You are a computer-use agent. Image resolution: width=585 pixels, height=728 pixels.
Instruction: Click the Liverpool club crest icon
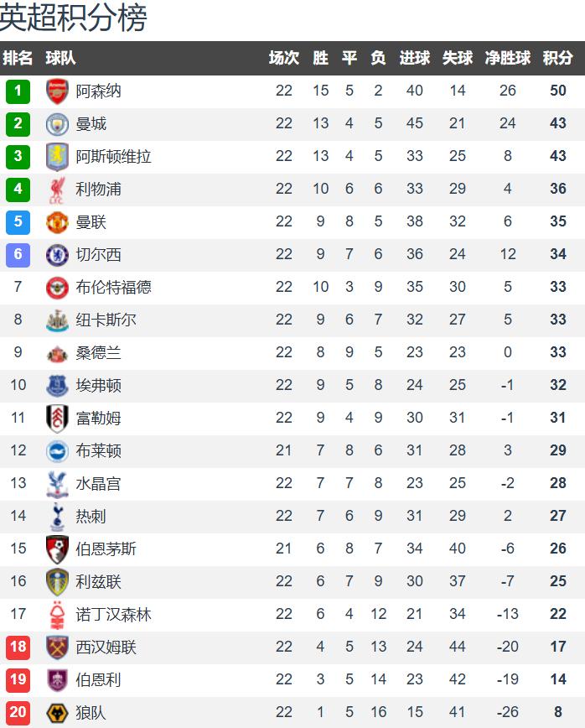[x=57, y=190]
